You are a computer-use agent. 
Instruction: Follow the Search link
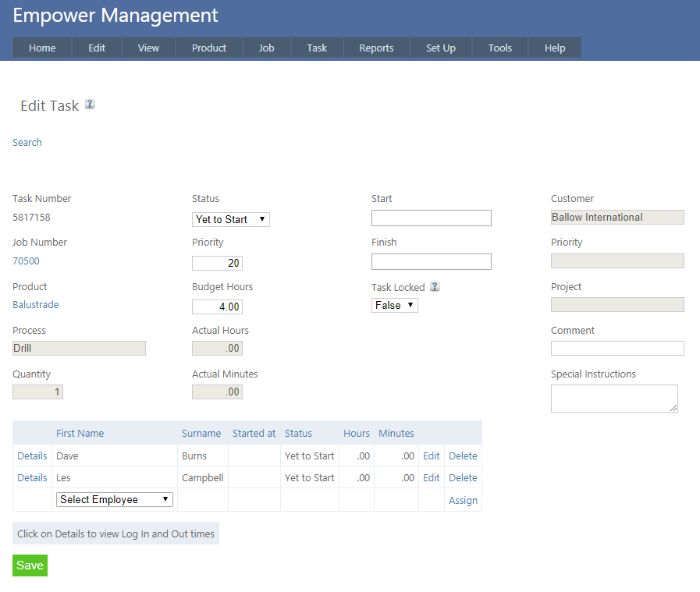click(27, 143)
